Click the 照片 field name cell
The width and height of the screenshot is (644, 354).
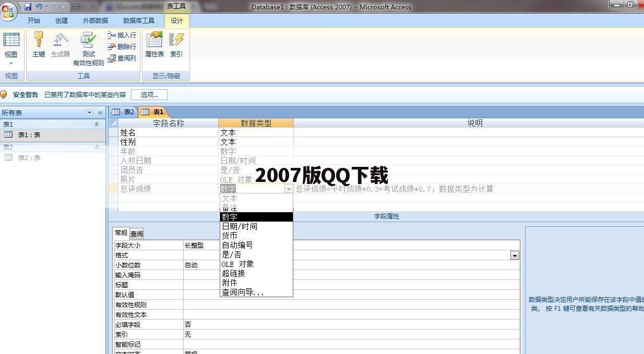coord(169,179)
